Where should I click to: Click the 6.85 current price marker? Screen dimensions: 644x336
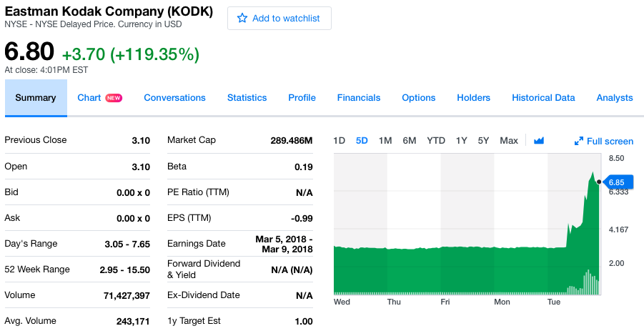[618, 182]
